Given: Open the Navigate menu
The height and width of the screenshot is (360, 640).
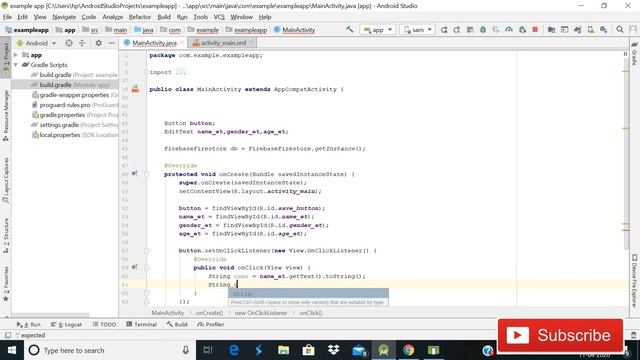Looking at the screenshot, I should (64, 17).
